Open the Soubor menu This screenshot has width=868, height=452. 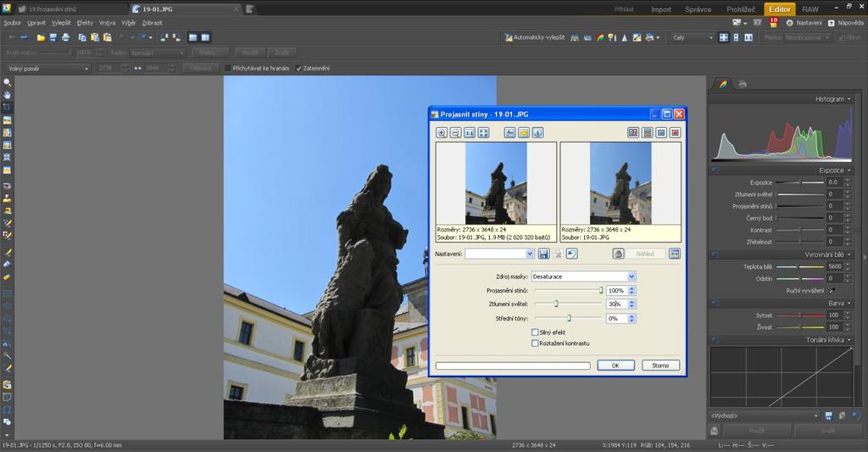(12, 23)
